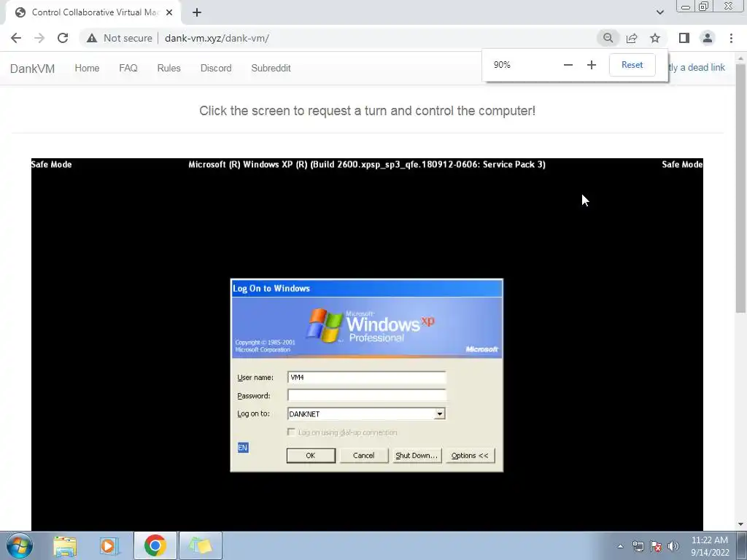This screenshot has height=560, width=747.
Task: Open the Discord nav item
Action: (x=216, y=68)
